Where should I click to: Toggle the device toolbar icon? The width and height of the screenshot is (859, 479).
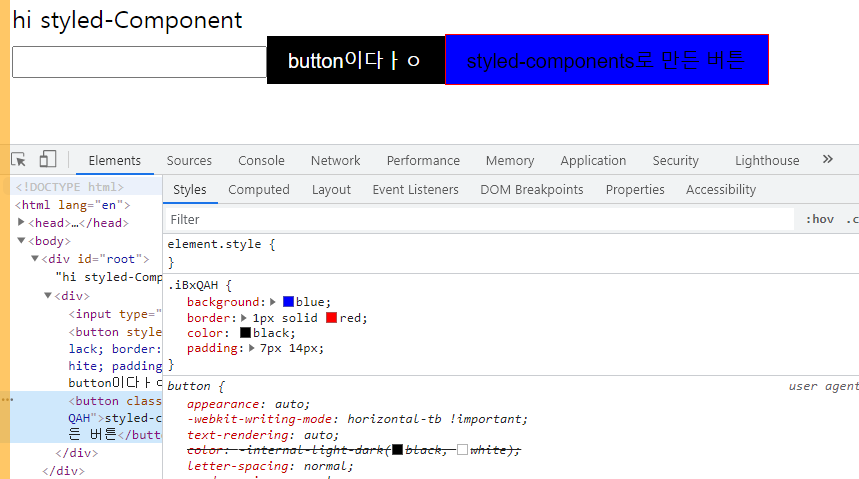[x=48, y=159]
